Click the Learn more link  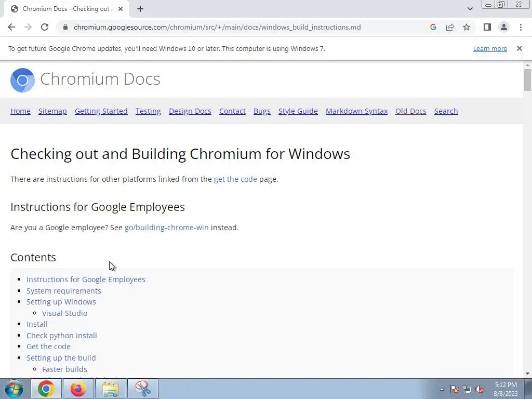[490, 48]
